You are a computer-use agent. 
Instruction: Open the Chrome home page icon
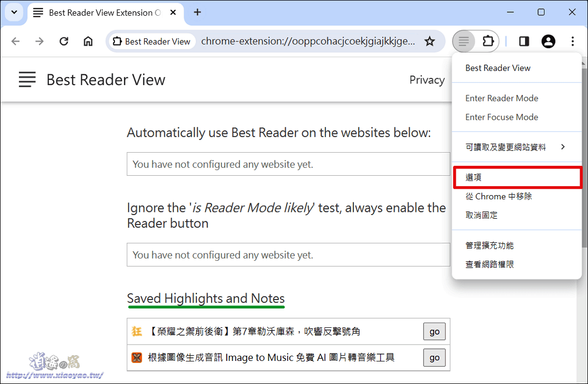pyautogui.click(x=88, y=41)
